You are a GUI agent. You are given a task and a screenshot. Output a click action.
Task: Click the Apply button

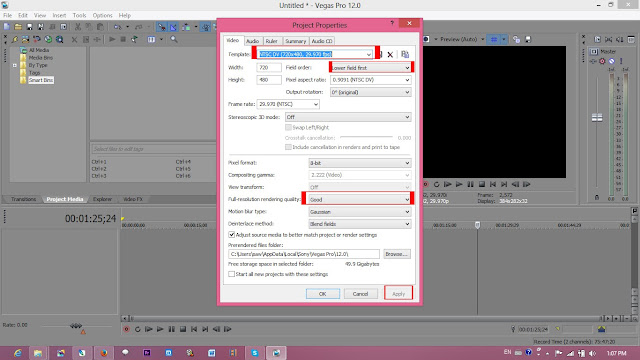click(398, 294)
